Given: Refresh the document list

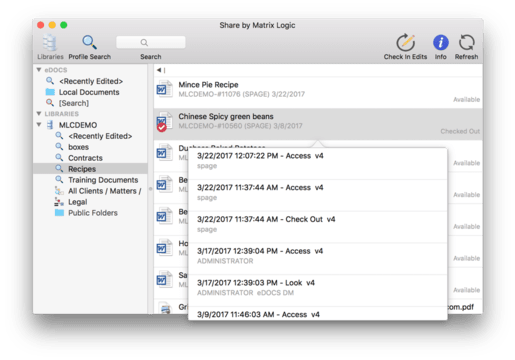Looking at the screenshot, I should click(x=466, y=43).
